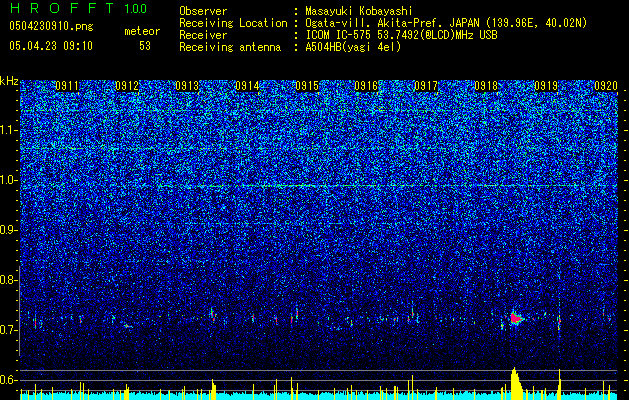
Task: Click the 0916 time marker
Action: point(366,86)
